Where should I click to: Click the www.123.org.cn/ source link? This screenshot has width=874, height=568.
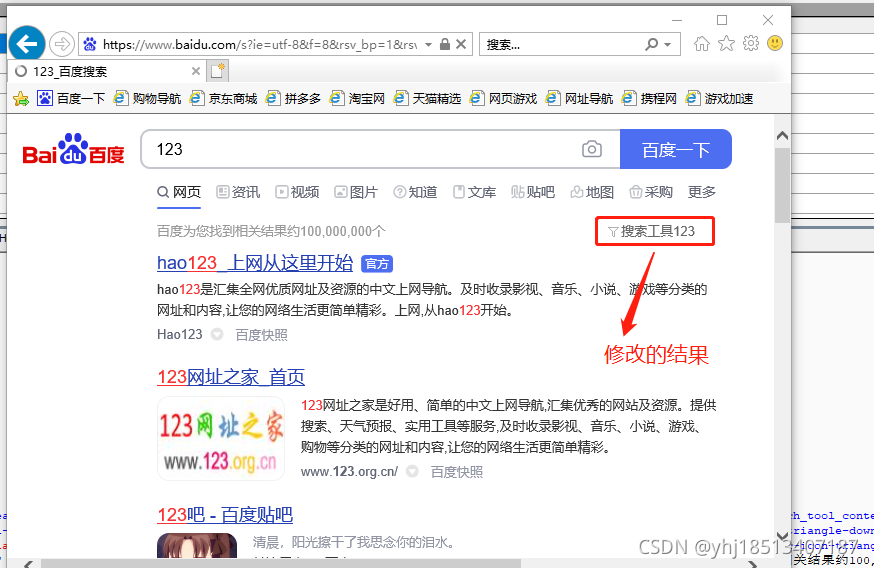click(x=349, y=472)
